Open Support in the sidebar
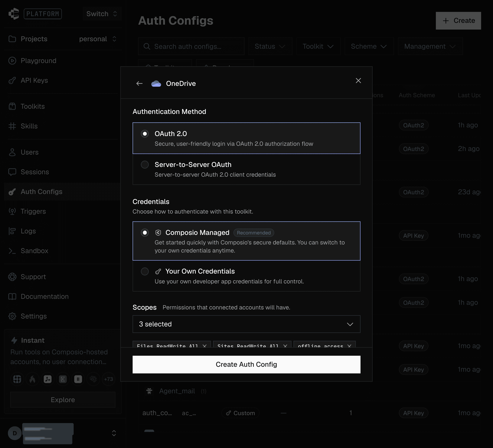493x448 pixels. pyautogui.click(x=63, y=277)
